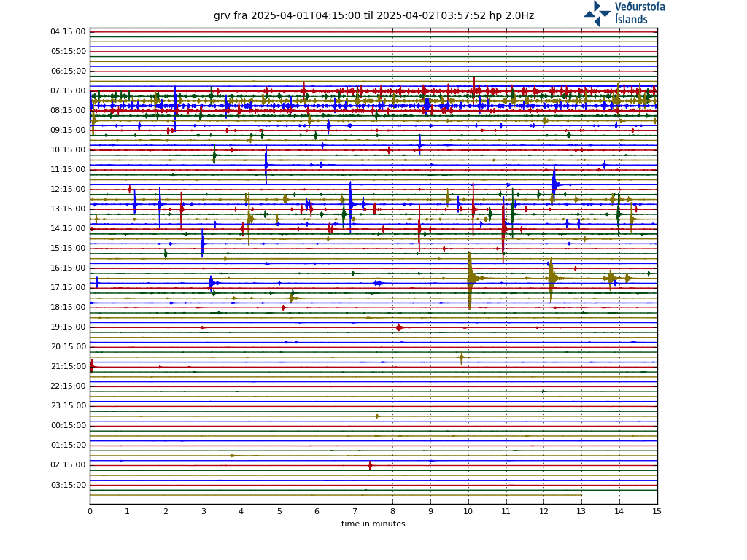
Task: Click the 01:15:00 time label
Action: [68, 446]
